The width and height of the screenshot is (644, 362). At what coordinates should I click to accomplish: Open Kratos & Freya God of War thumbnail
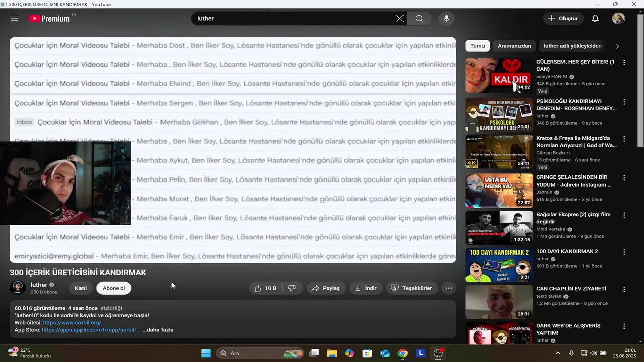coord(499,152)
